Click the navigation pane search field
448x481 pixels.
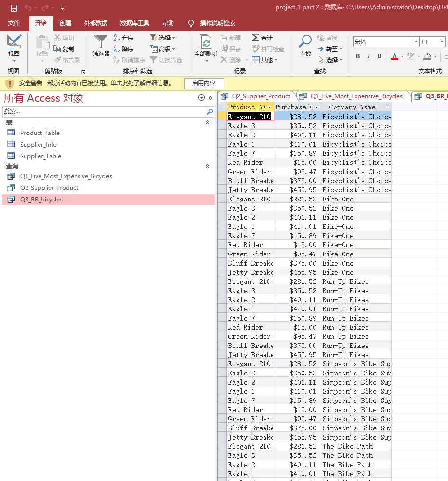[104, 112]
